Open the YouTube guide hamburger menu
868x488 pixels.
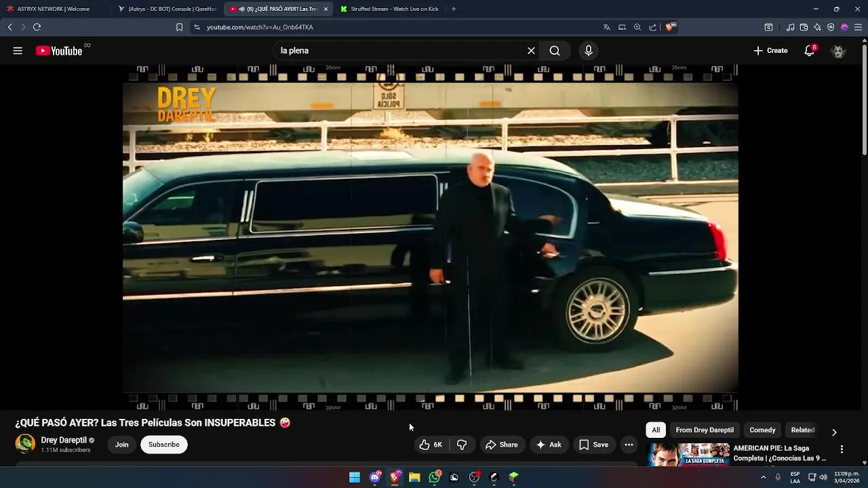(x=18, y=51)
